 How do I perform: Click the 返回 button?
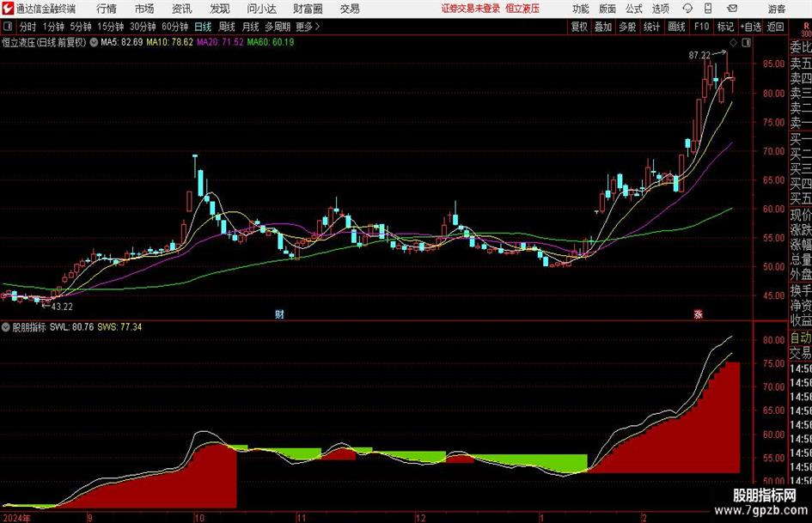click(x=775, y=27)
